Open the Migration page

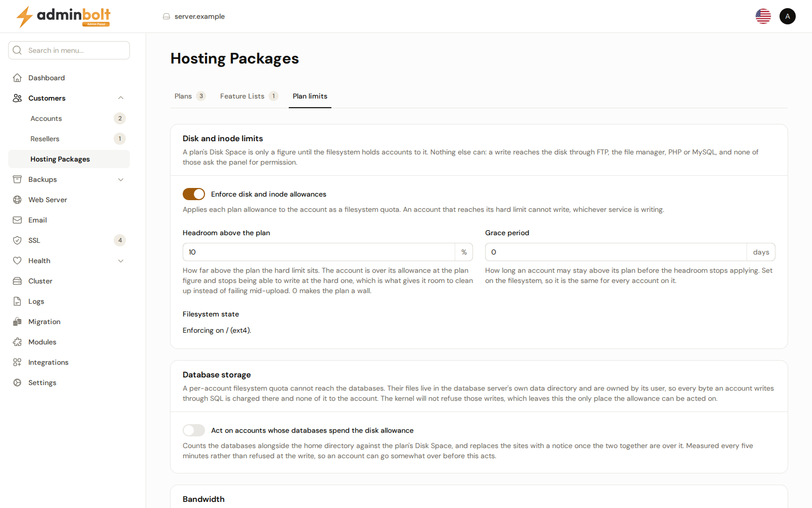click(x=69, y=322)
